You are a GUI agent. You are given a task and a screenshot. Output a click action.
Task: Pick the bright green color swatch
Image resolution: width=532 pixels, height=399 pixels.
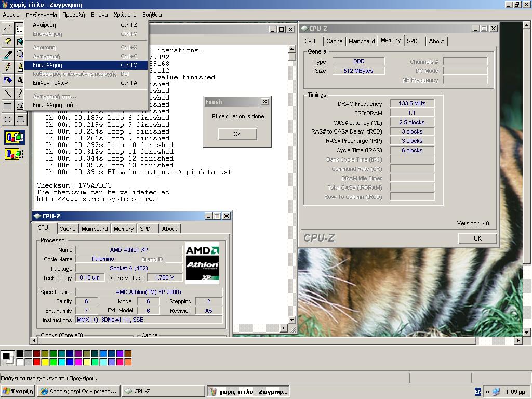tap(54, 362)
